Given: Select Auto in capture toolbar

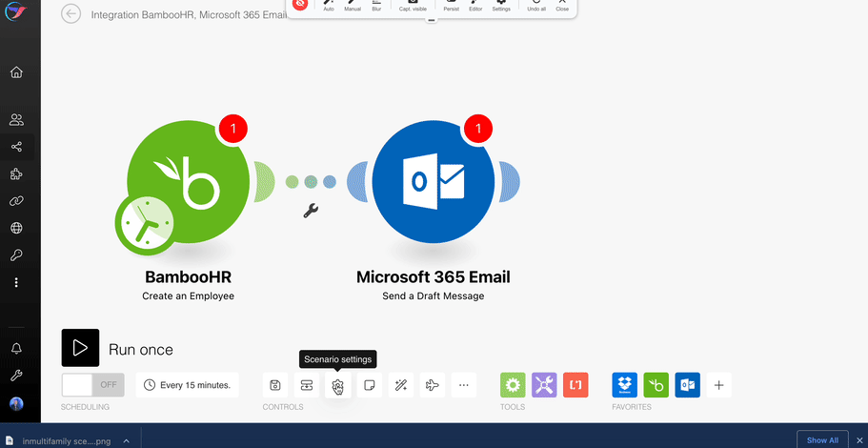Looking at the screenshot, I should tap(329, 6).
